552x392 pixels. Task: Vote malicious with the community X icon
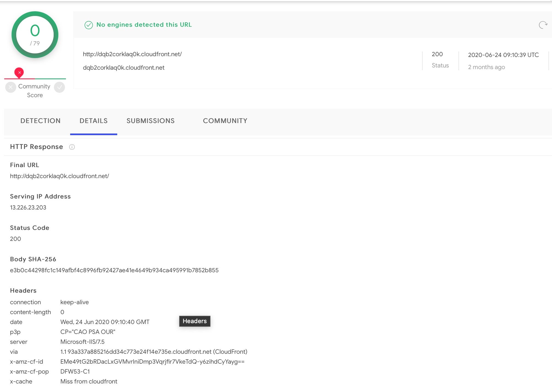(10, 87)
